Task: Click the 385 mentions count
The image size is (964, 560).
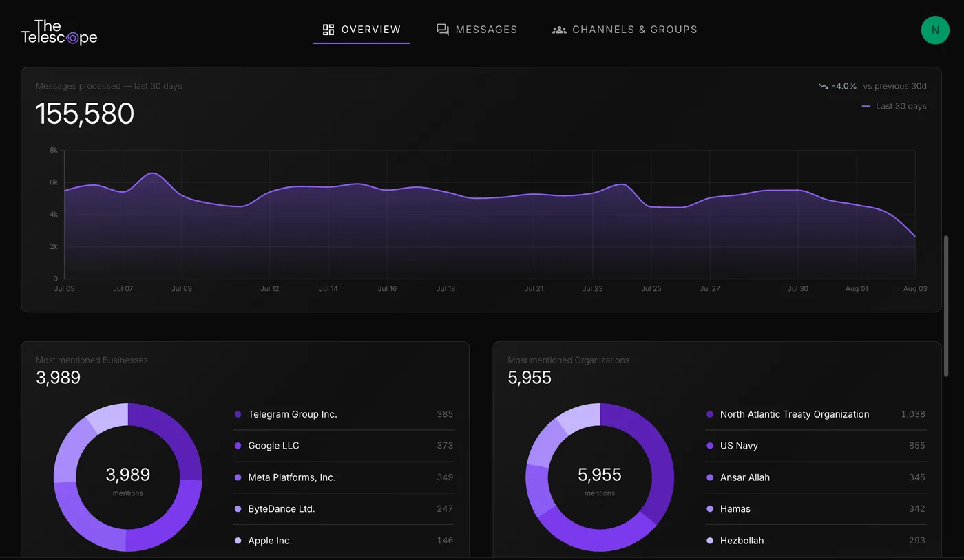Action: pos(445,414)
